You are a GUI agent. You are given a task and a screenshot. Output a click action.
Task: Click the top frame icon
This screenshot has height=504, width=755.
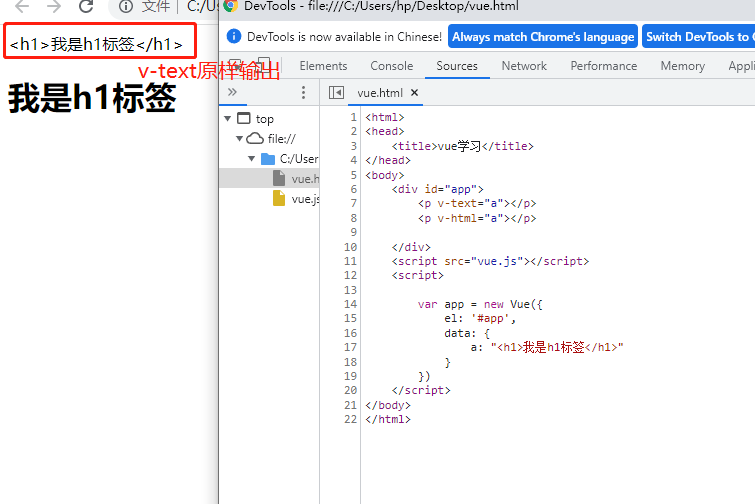(244, 118)
